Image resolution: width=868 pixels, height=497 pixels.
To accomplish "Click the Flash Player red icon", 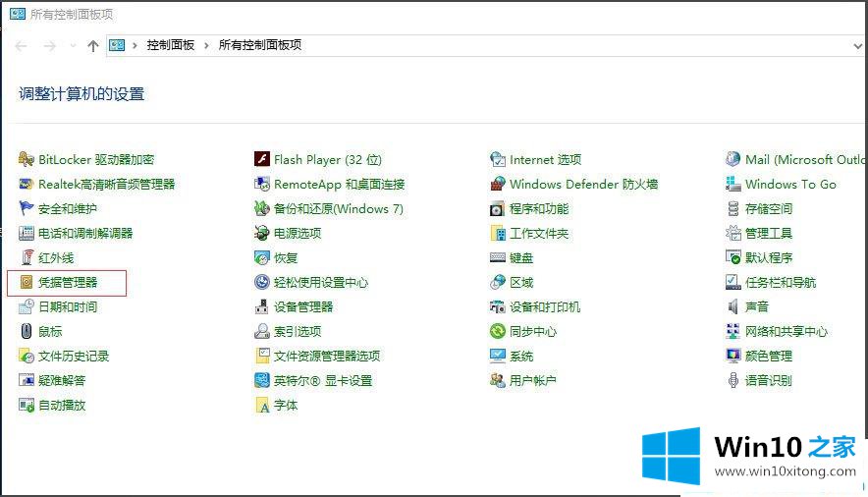I will tap(262, 159).
